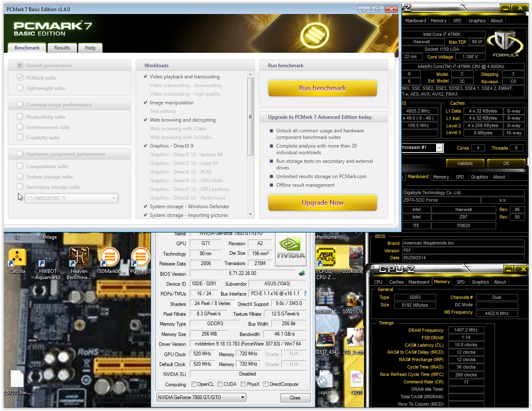Minimize the top CPU-Z window

point(506,8)
